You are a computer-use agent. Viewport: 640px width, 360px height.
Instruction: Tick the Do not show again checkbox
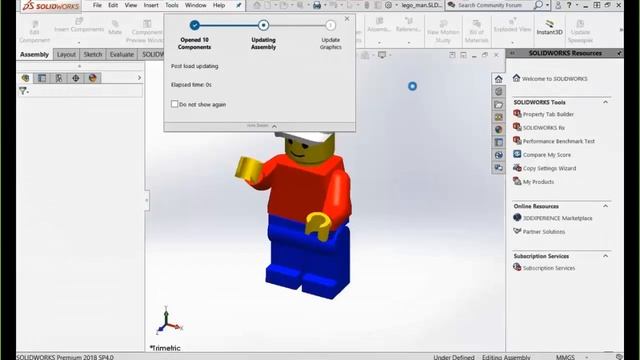[174, 104]
